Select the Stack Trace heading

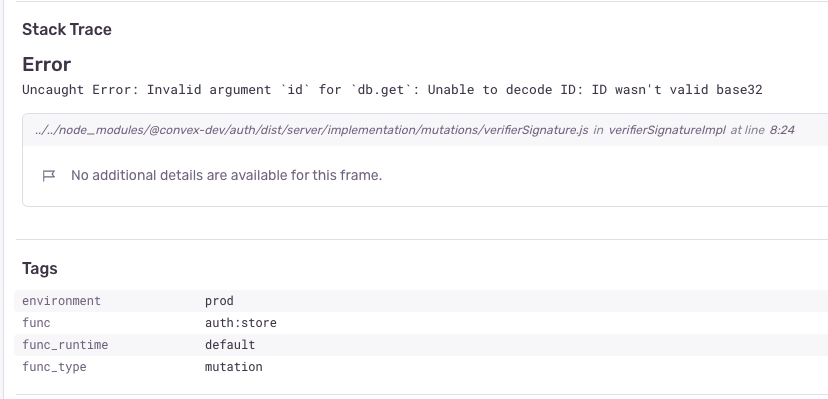tap(67, 30)
